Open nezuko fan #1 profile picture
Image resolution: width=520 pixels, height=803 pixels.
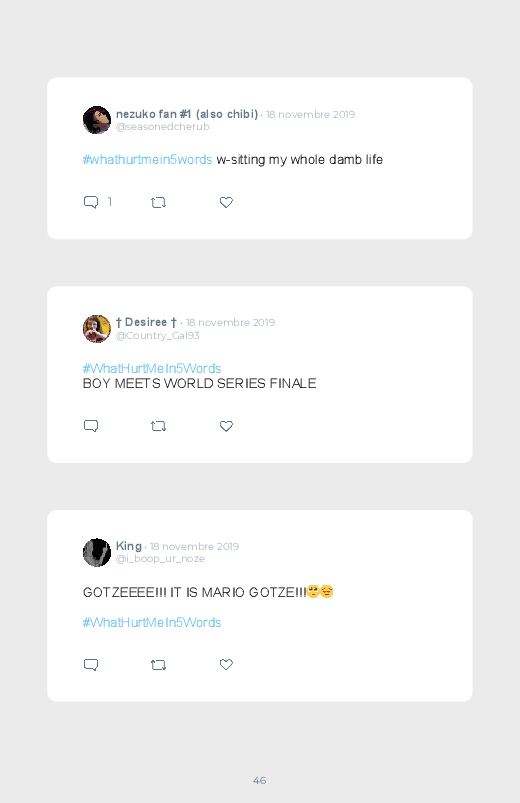click(97, 120)
